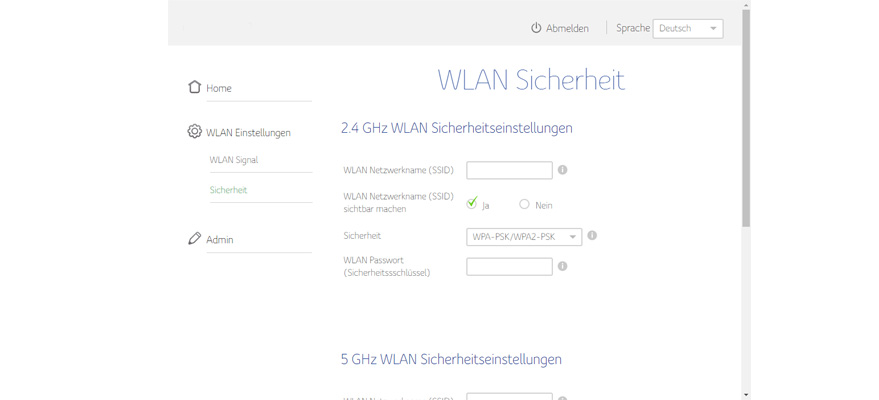Click the Home house icon
This screenshot has width=879, height=400.
[x=194, y=87]
